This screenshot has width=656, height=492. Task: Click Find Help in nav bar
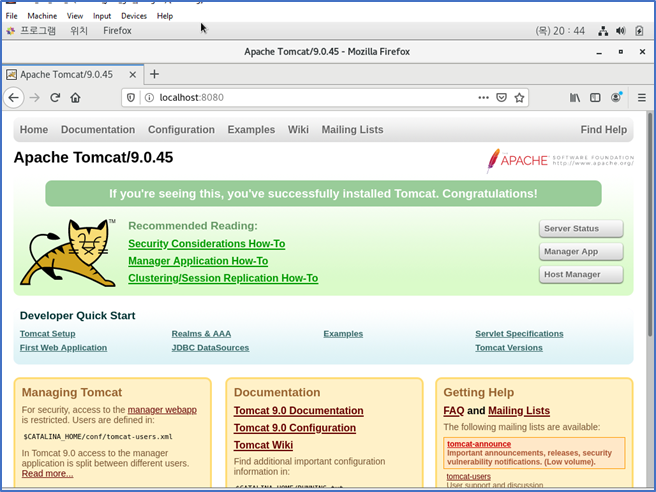tap(604, 130)
